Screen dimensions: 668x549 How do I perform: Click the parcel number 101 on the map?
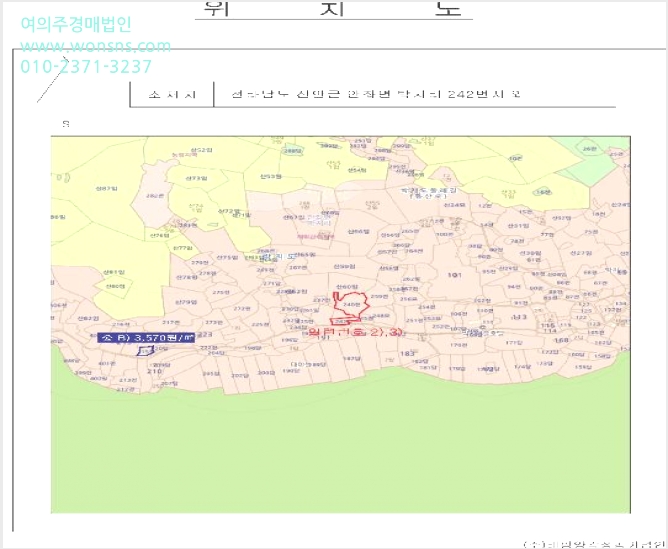(455, 275)
